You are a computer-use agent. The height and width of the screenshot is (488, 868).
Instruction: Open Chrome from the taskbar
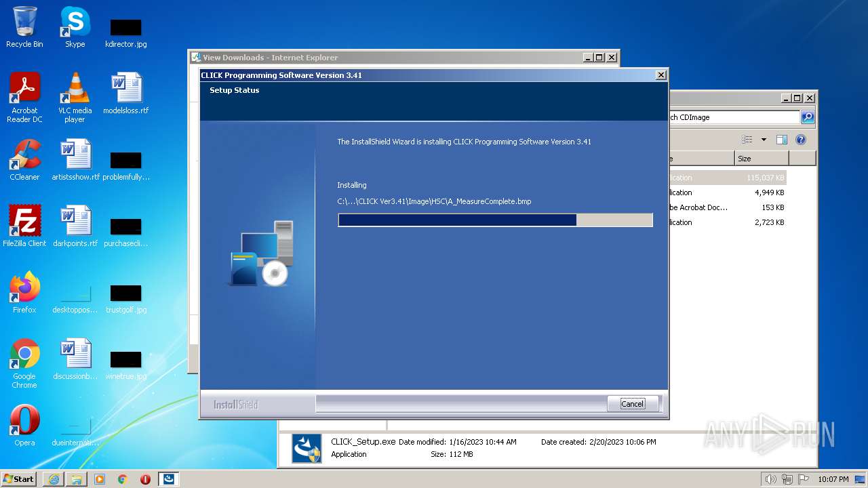[123, 479]
